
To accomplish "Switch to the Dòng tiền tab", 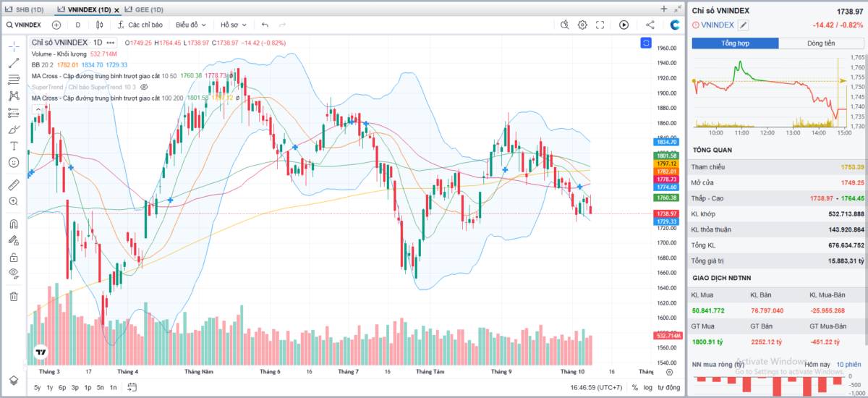I will pos(821,43).
